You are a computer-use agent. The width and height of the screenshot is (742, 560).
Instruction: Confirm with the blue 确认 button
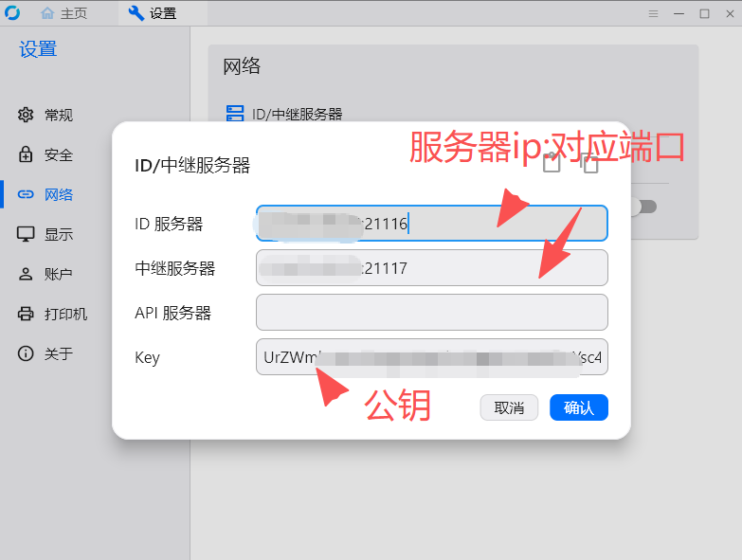tap(579, 407)
